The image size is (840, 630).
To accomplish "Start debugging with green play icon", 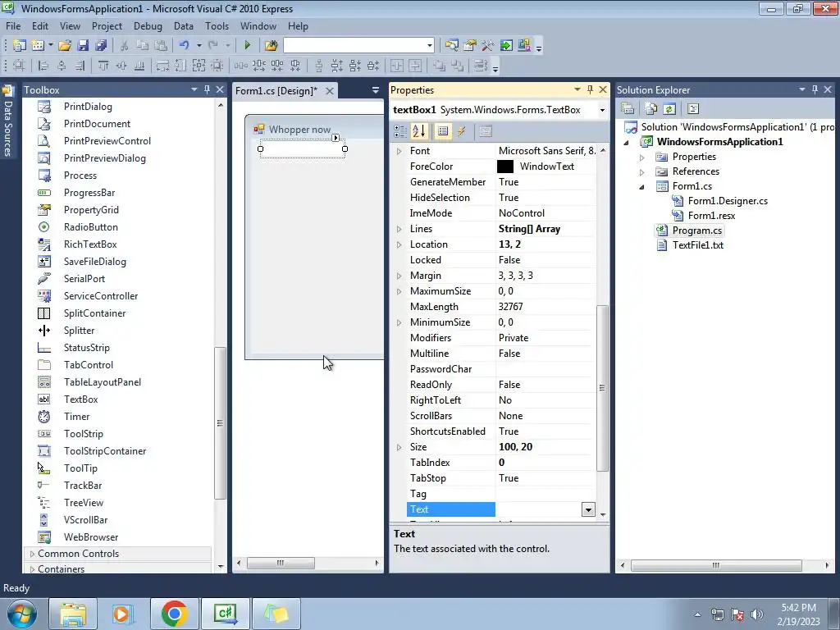I will 247,46.
